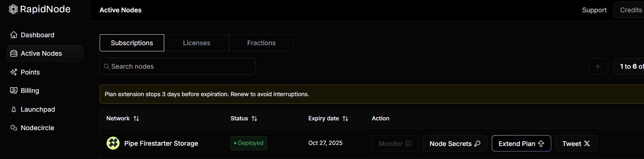Open Billing from the sidebar

pos(30,91)
